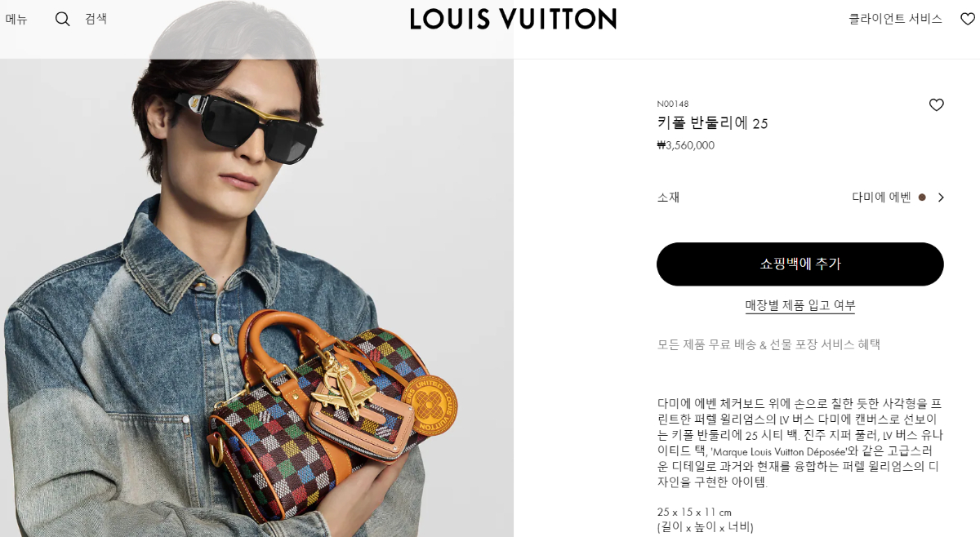This screenshot has width=980, height=537.
Task: Click the 쇼핑백에 추가 button
Action: click(x=800, y=264)
